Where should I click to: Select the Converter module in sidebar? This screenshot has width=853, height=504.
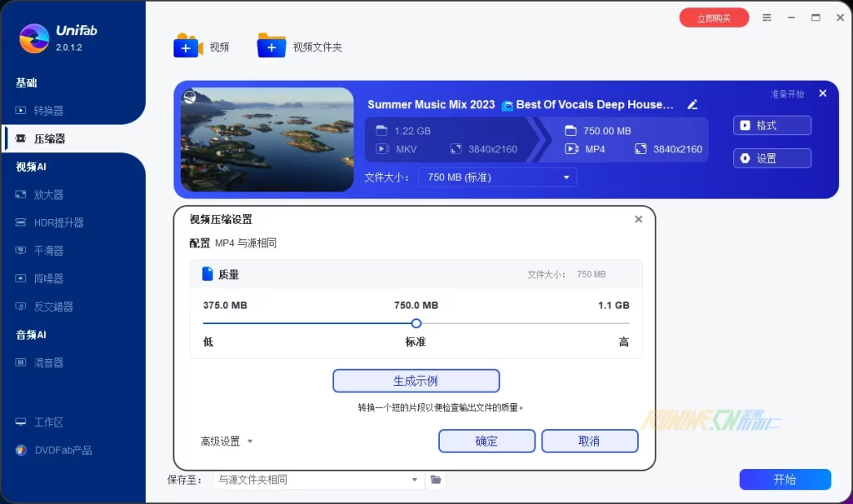[48, 111]
